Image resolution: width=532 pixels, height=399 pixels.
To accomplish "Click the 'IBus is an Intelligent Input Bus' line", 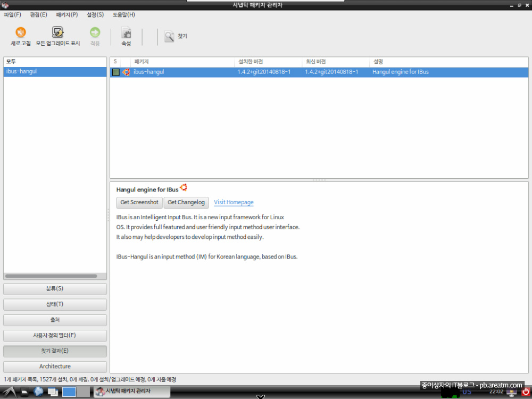I will coord(200,217).
